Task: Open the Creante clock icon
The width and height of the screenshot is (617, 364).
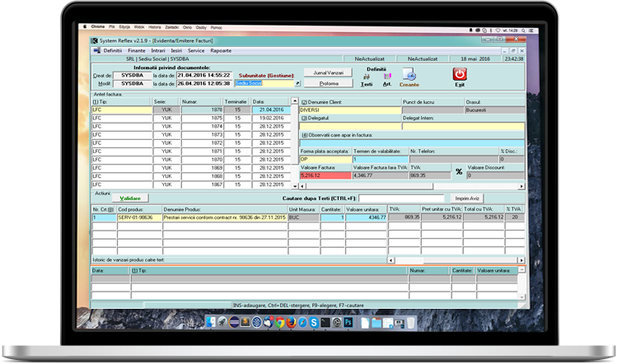Action: tap(409, 77)
